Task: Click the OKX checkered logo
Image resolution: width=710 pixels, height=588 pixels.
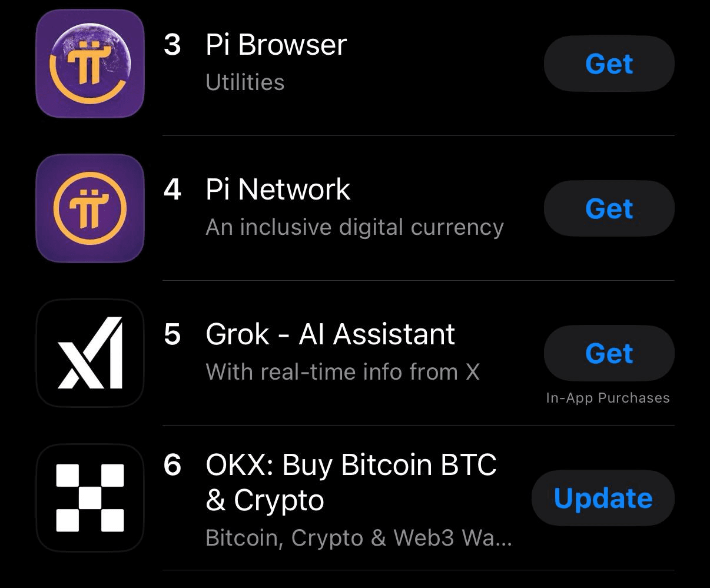Action: pos(89,498)
